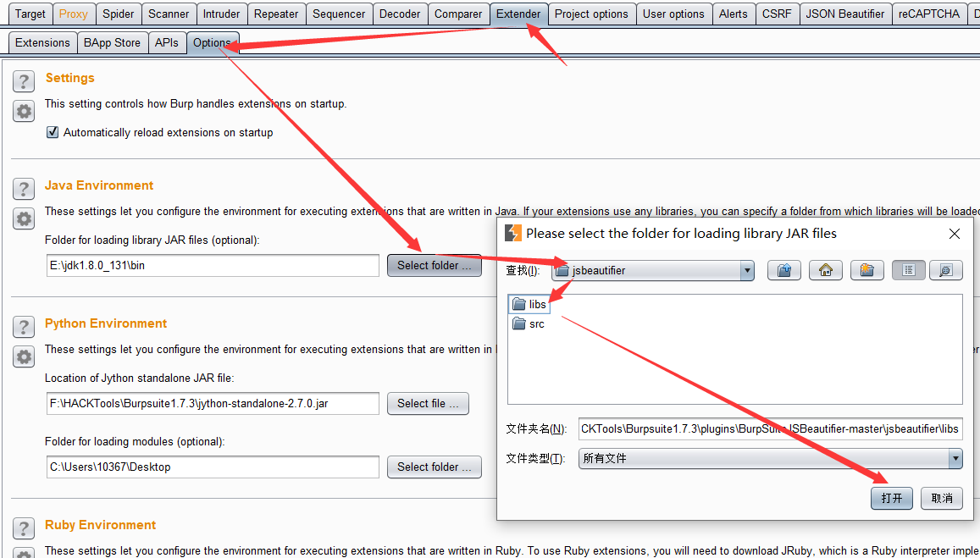Open the User options tab
The image size is (980, 558).
(x=673, y=14)
